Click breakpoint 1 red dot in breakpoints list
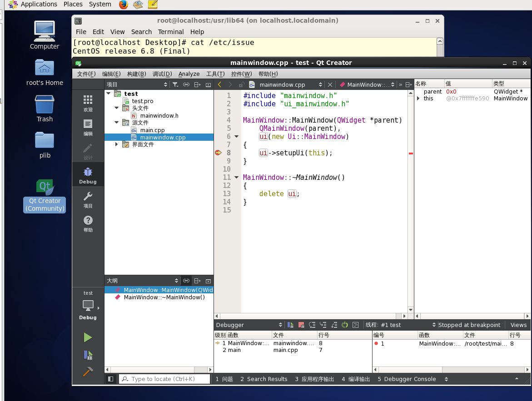 376,343
